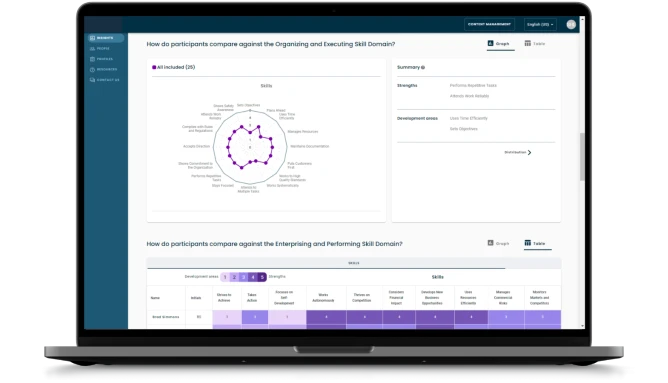Click the page vertical scrollbar thumb
The height and width of the screenshot is (383, 668).
[x=582, y=157]
